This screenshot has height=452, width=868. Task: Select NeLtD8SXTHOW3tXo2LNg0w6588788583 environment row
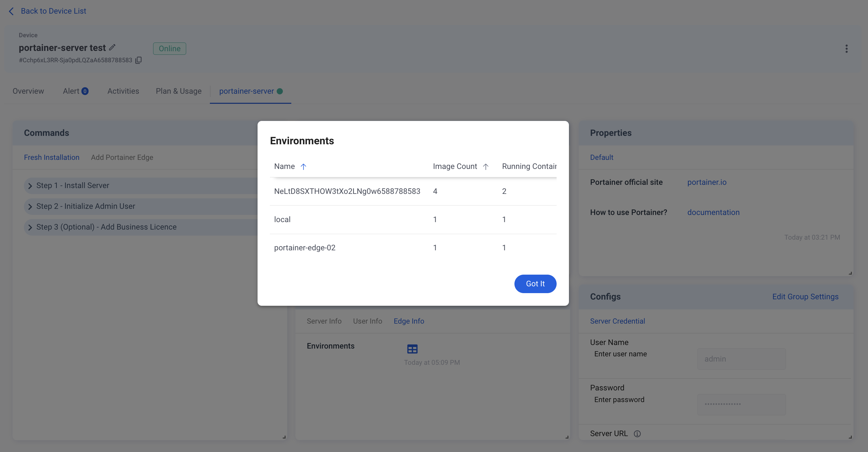(x=413, y=192)
